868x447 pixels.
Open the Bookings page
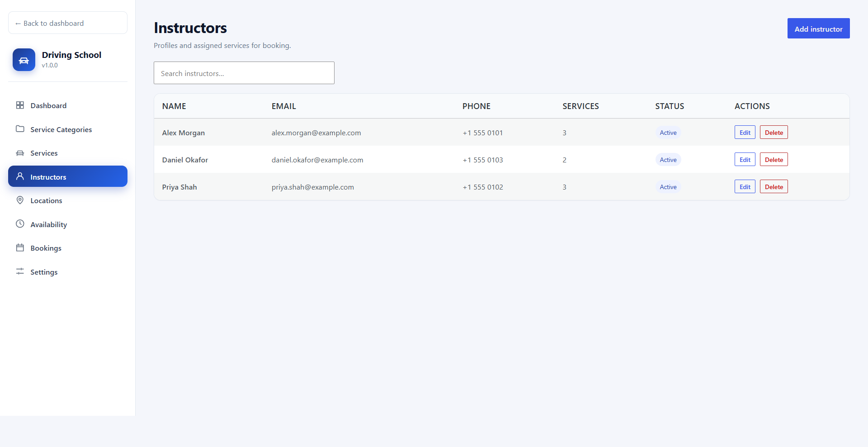68,248
